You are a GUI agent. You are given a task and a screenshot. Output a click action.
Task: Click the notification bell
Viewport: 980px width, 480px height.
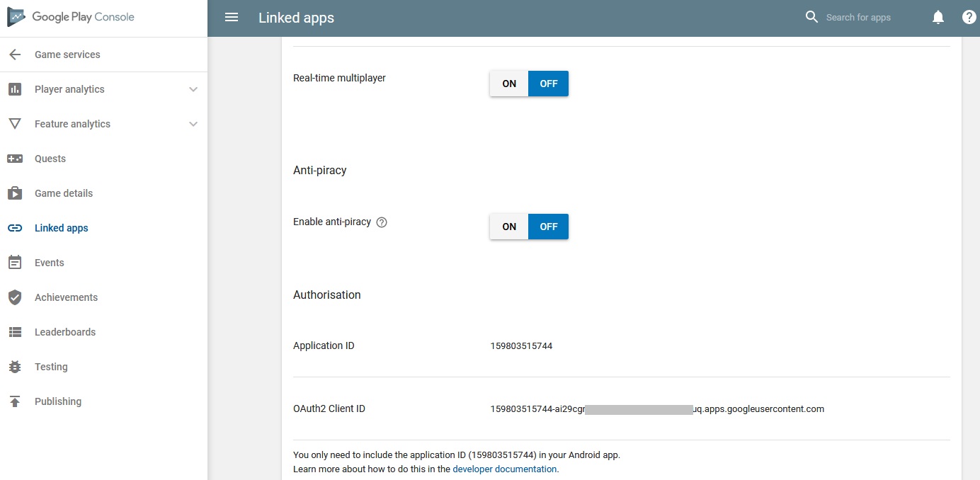[938, 17]
